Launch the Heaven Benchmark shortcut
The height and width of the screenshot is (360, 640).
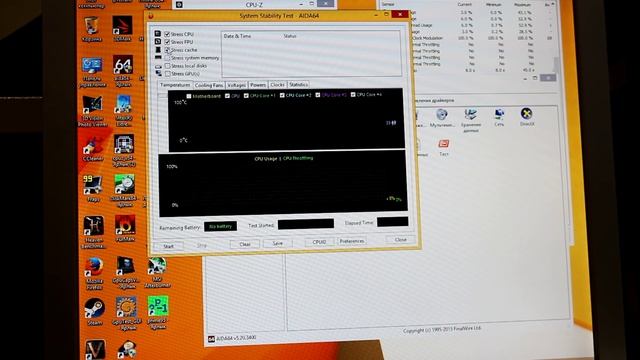click(93, 231)
